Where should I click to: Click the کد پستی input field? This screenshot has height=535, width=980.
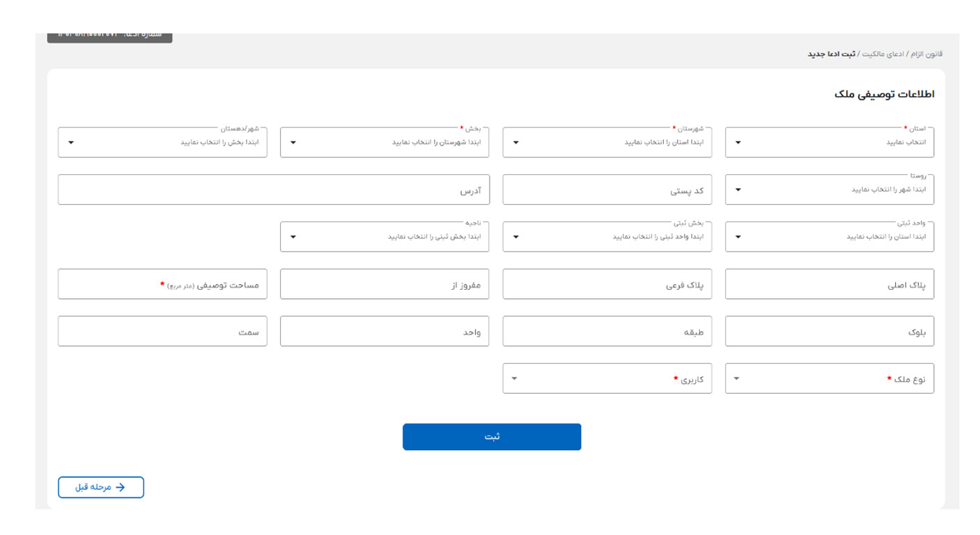coord(607,189)
